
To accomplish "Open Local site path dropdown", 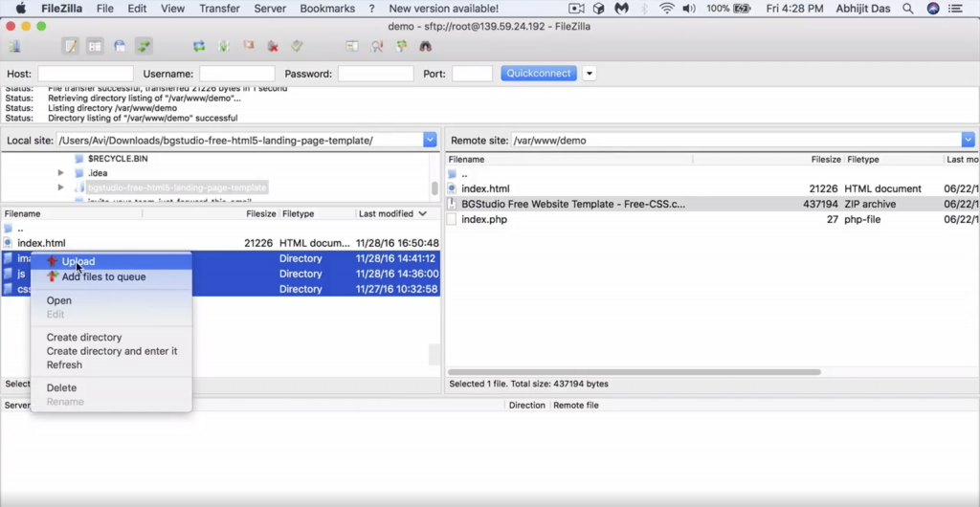I will [430, 141].
